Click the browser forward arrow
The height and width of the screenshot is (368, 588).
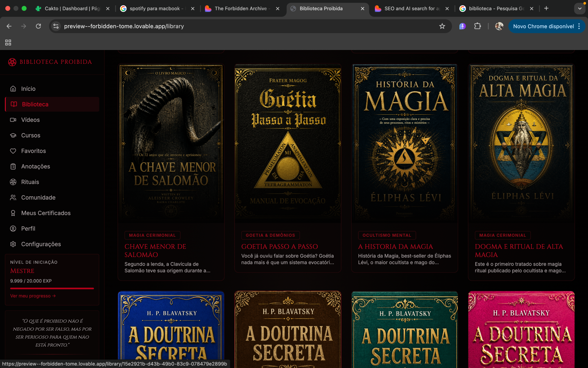click(24, 26)
